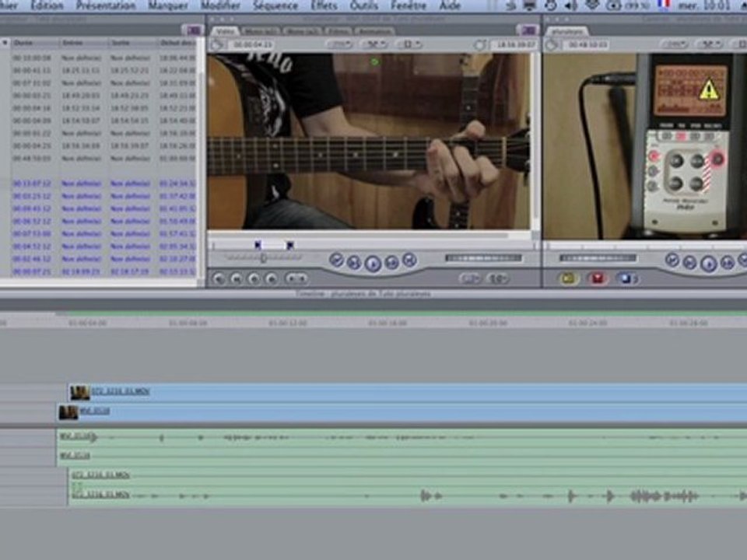Click the French flag input menu icon
Screen dimensions: 747x560
tap(664, 5)
